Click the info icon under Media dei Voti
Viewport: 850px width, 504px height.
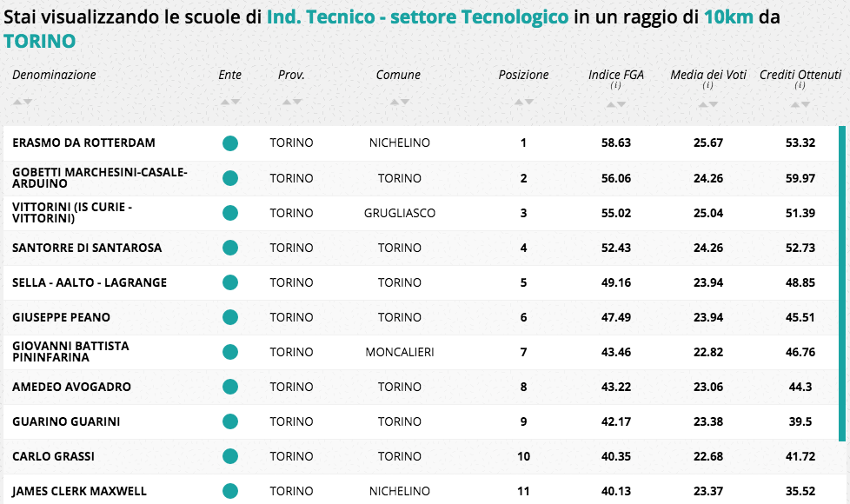point(707,85)
